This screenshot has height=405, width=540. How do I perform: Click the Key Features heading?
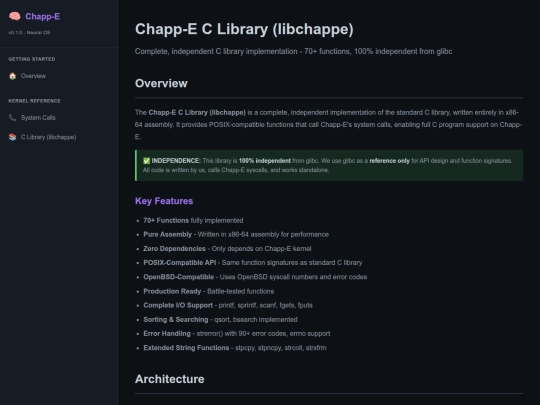[x=164, y=201]
